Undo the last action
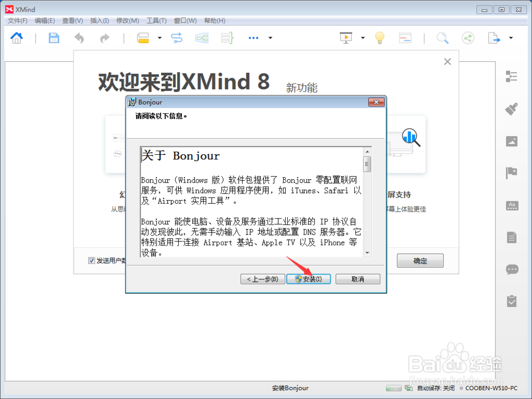 (79, 38)
